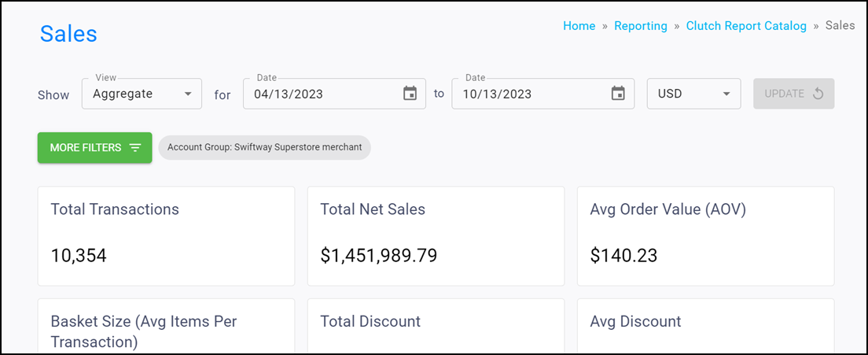Navigate to Clutch Report Catalog breadcrumb
Viewport: 868px width, 355px height.
tap(746, 26)
